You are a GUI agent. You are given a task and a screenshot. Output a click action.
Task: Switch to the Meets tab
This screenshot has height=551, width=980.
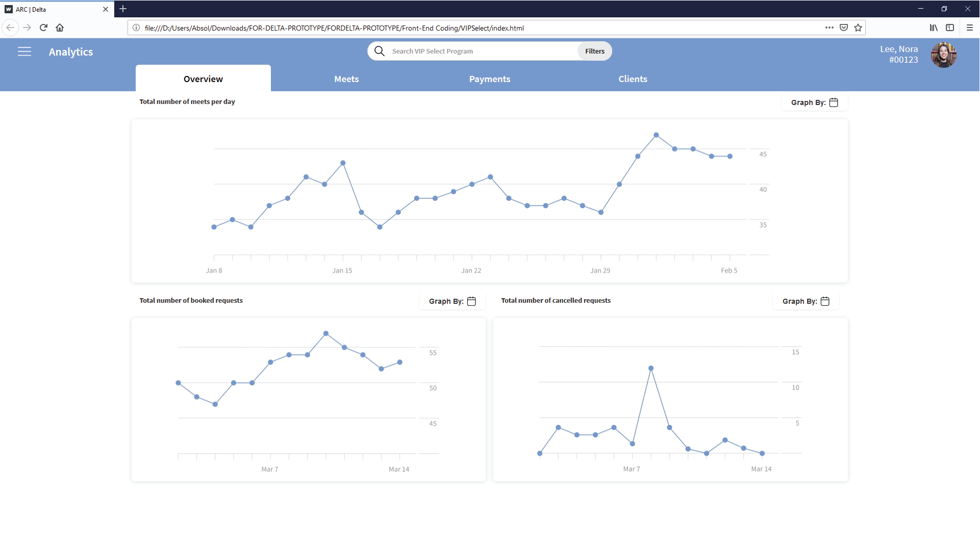tap(346, 79)
